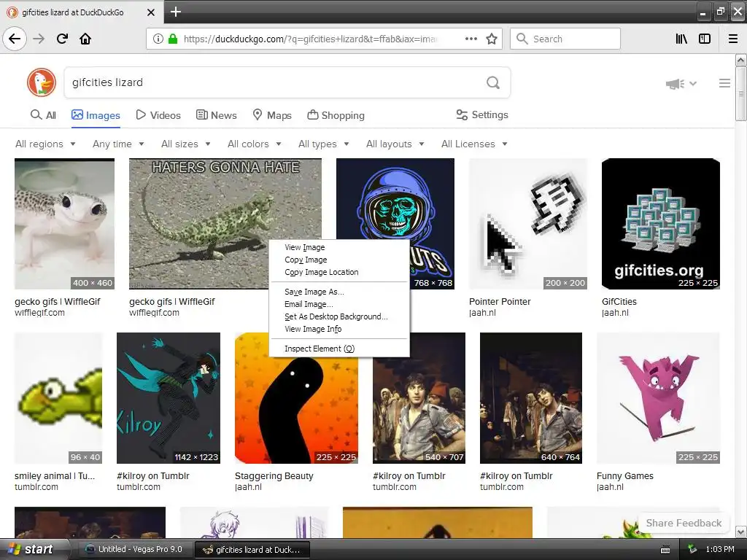Click the Pointer Pointer result title
The height and width of the screenshot is (560, 747).
500,301
